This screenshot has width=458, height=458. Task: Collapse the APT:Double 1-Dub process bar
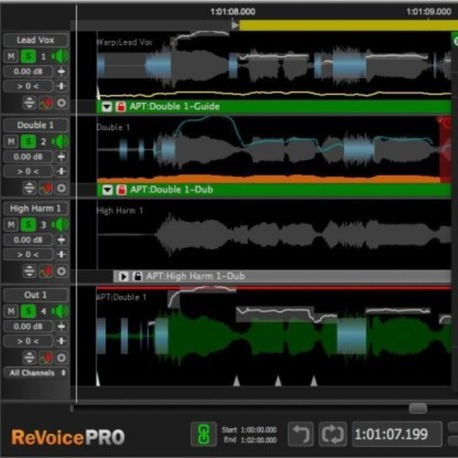click(107, 190)
